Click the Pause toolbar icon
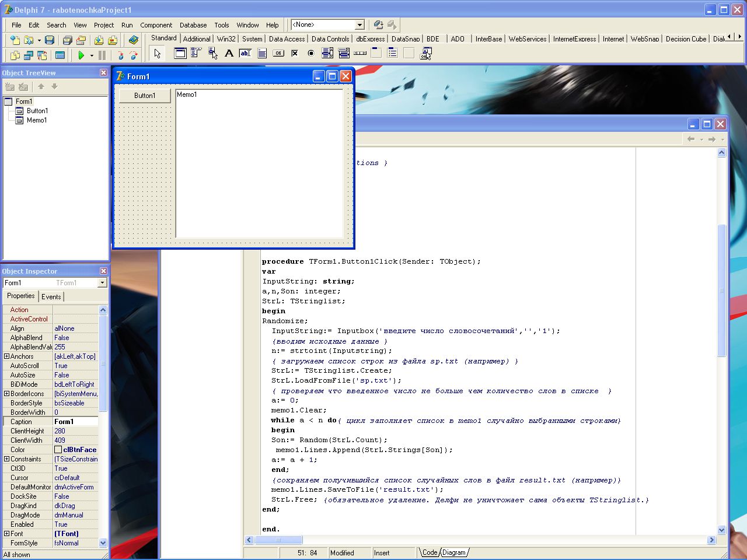The width and height of the screenshot is (747, 560). 102,55
